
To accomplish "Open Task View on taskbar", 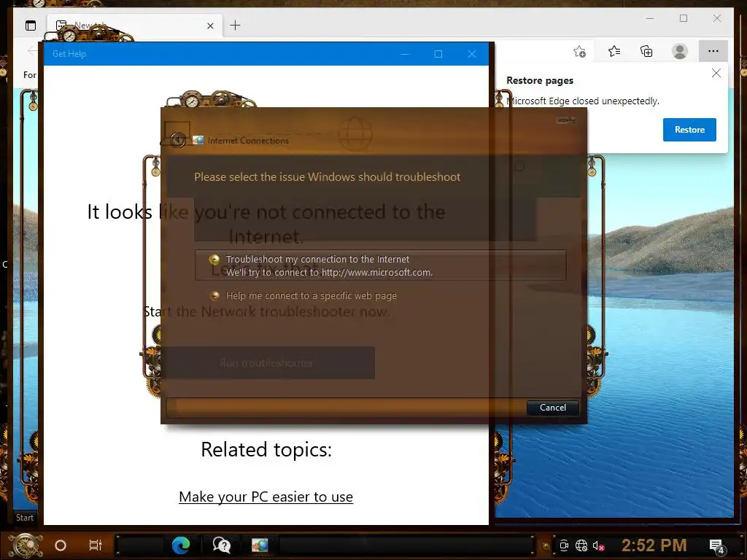I will pyautogui.click(x=96, y=545).
